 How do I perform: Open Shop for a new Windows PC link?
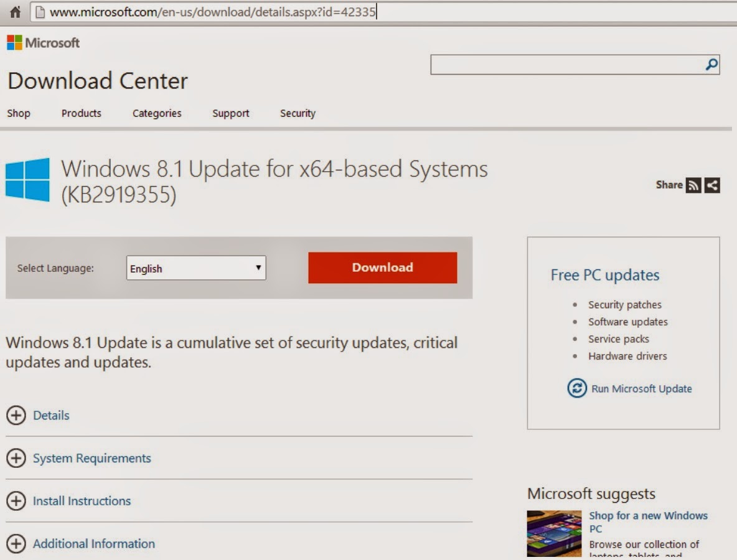pos(648,522)
